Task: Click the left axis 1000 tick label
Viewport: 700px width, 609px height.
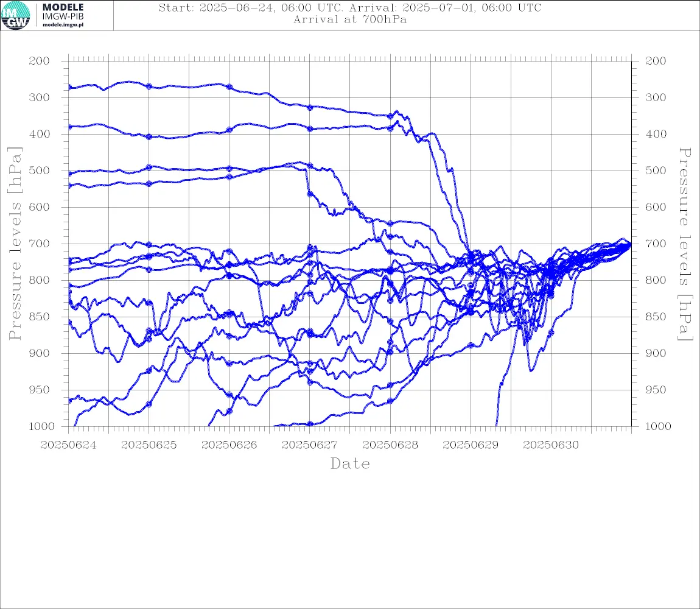Action: (42, 426)
